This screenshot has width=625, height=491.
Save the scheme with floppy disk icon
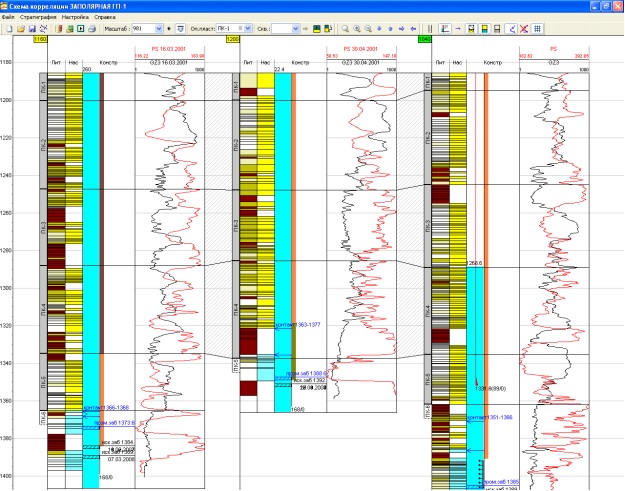[32, 29]
